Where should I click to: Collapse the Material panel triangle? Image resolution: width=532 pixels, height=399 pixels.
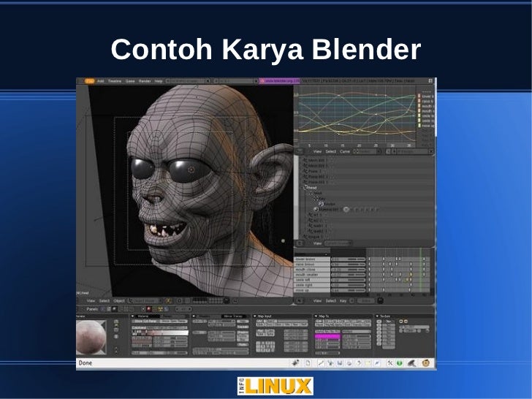click(x=133, y=316)
